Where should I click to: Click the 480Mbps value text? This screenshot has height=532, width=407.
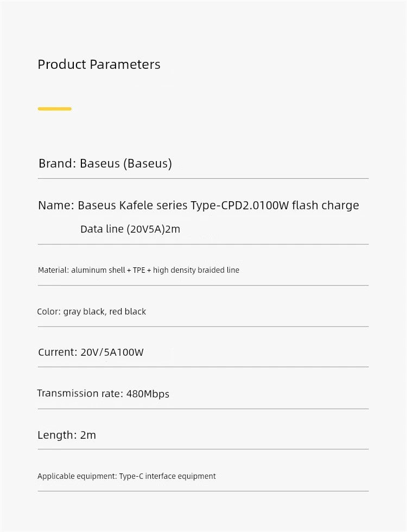[x=148, y=394]
